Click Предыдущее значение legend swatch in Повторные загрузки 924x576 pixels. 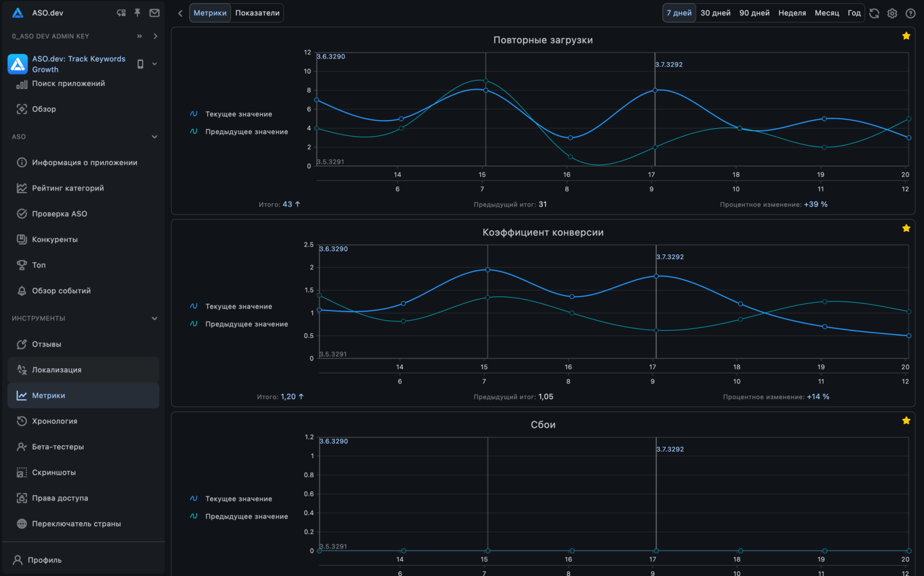194,131
